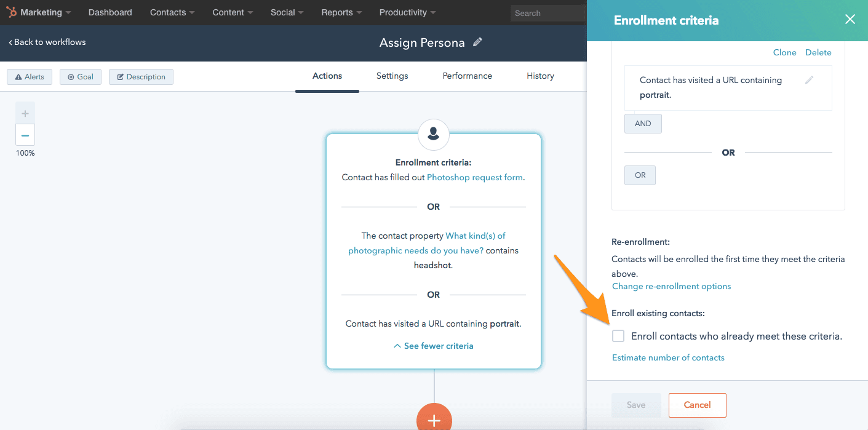Click the Search input field

click(547, 13)
